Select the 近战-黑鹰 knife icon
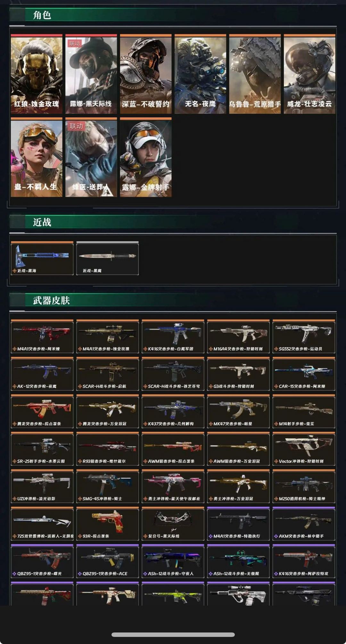 coord(107,258)
